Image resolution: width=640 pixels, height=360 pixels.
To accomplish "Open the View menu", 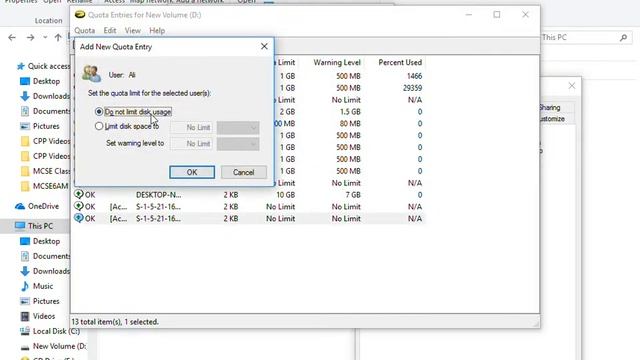I will tap(133, 31).
